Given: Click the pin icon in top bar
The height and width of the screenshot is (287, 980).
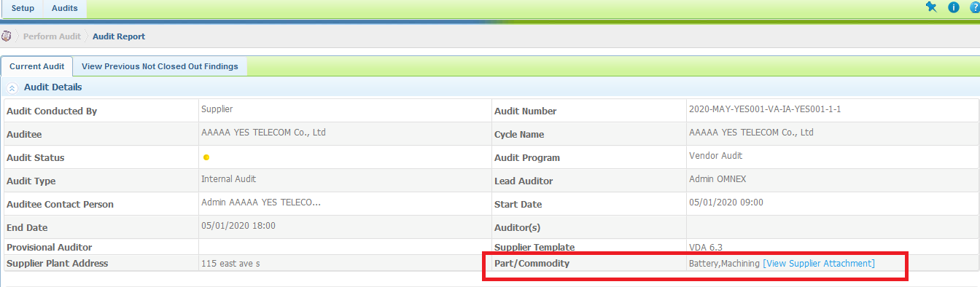Looking at the screenshot, I should 930,7.
